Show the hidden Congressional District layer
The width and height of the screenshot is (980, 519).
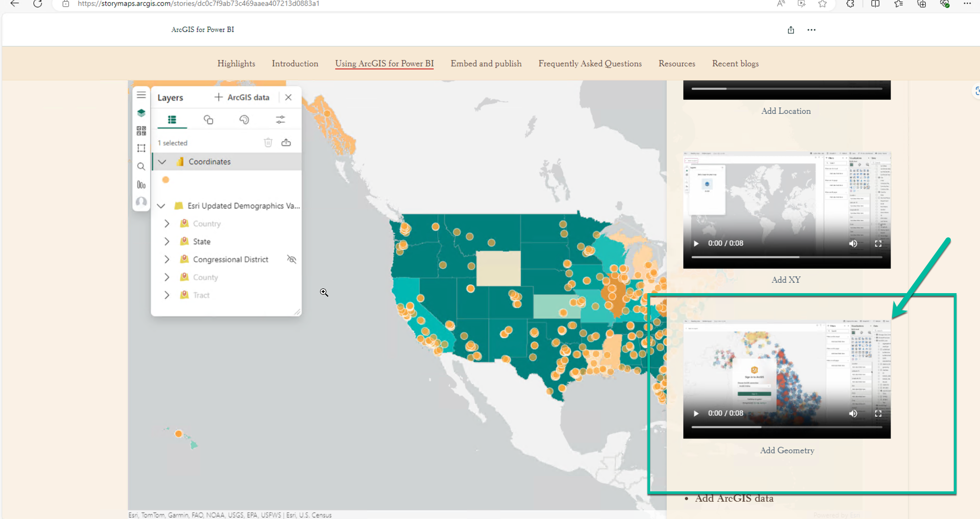[x=291, y=259]
